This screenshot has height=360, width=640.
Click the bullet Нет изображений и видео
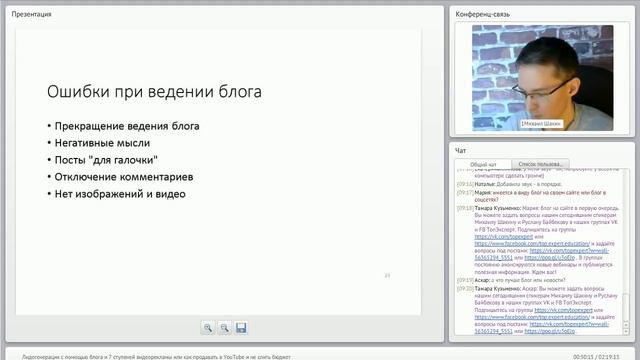click(120, 194)
